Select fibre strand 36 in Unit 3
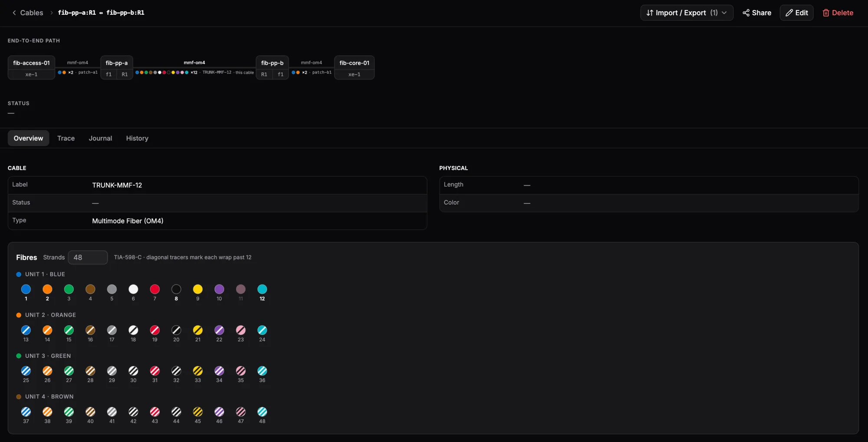The image size is (868, 442). pyautogui.click(x=262, y=371)
